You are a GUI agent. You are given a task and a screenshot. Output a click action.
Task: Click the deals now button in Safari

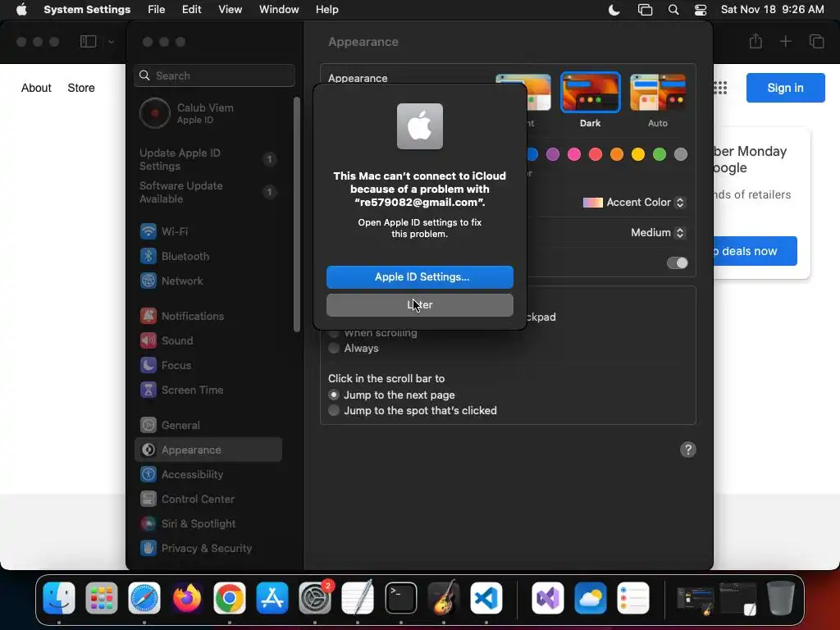(755, 251)
